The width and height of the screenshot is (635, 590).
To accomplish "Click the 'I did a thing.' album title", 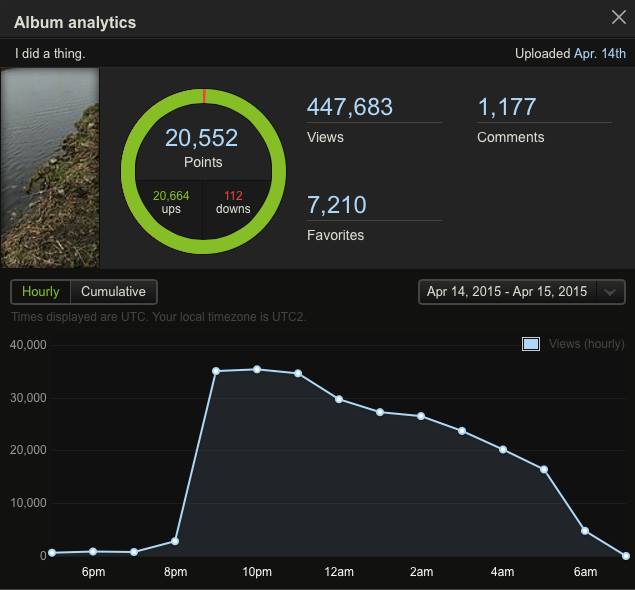I will (x=50, y=53).
